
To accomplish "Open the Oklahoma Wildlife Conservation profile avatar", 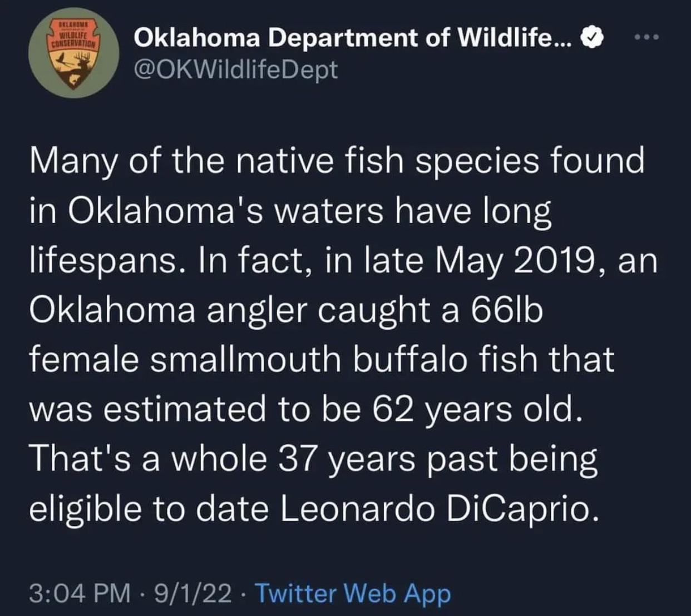I will (x=73, y=53).
